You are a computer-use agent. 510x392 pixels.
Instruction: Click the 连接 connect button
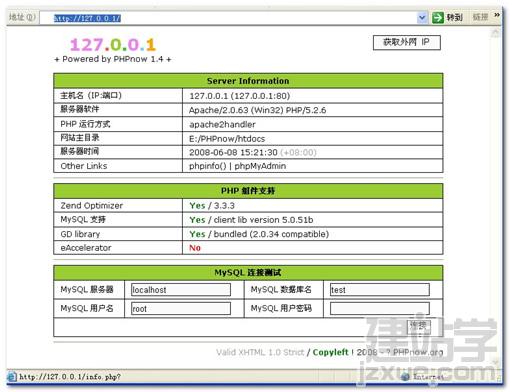coord(419,327)
